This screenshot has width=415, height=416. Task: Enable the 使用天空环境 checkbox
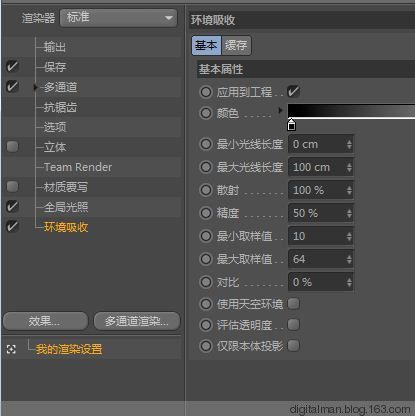(x=293, y=304)
